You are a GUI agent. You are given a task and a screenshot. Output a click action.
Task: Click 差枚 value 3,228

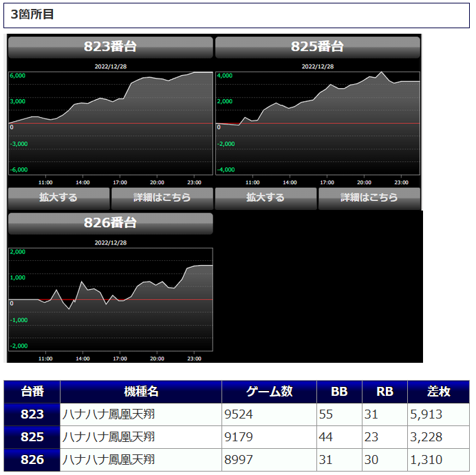pos(426,437)
